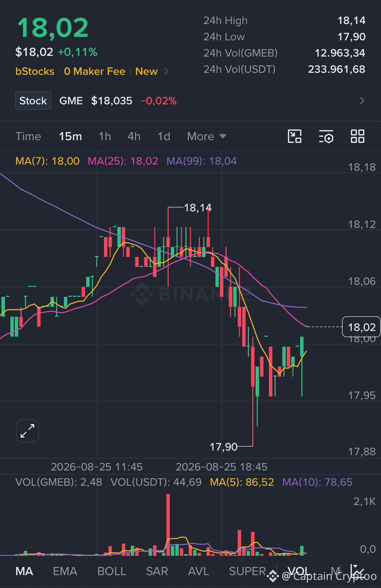This screenshot has height=588, width=381.
Task: Toggle the AVL indicator
Action: 198,571
